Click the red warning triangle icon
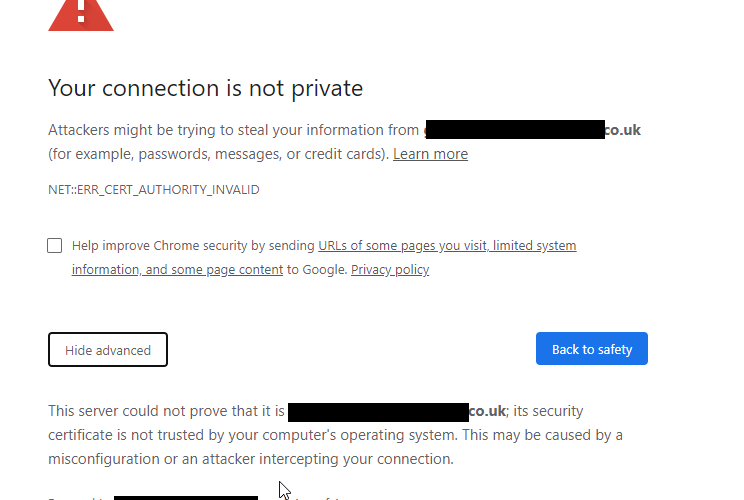Screen dimensions: 744x500 81,12
